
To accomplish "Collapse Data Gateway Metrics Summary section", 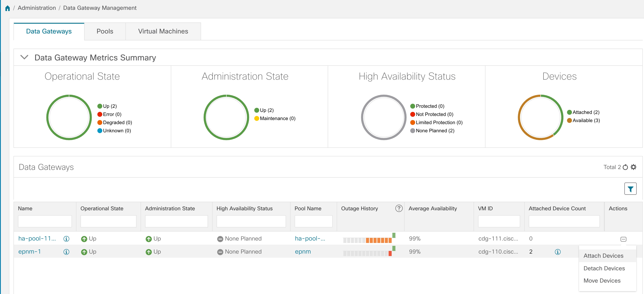I will pos(24,57).
